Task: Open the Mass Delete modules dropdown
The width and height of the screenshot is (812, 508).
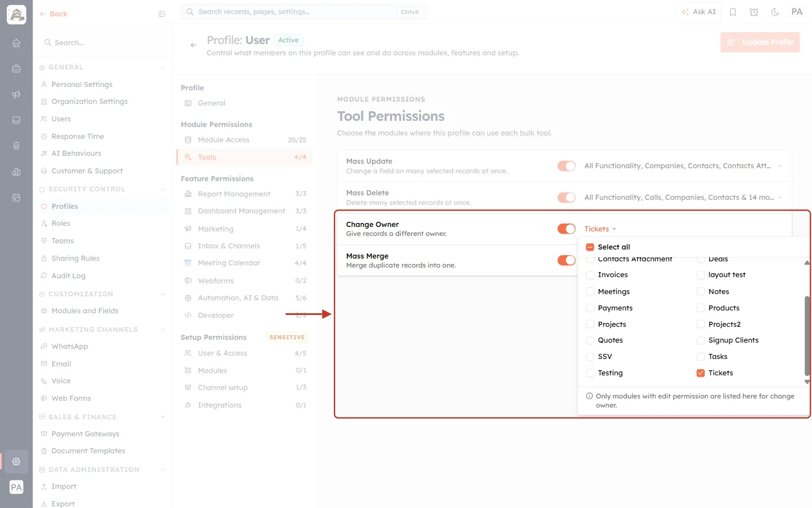Action: point(683,198)
